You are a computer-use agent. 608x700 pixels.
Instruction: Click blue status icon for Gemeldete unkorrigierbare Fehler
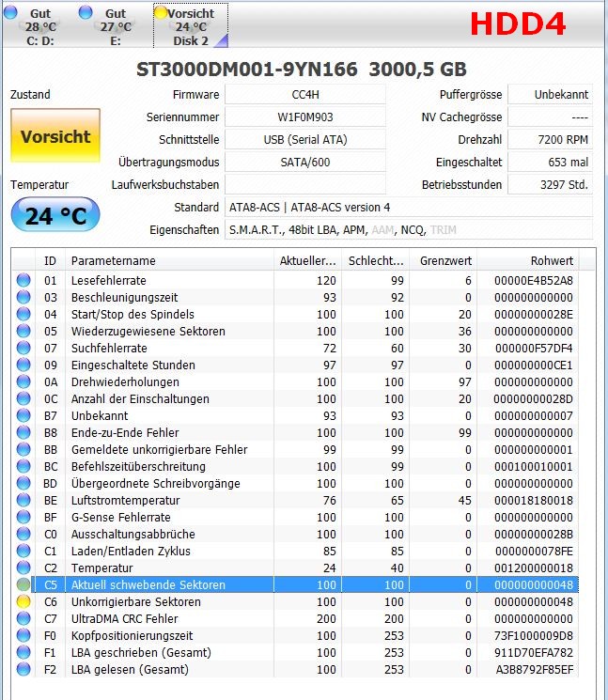pos(23,449)
